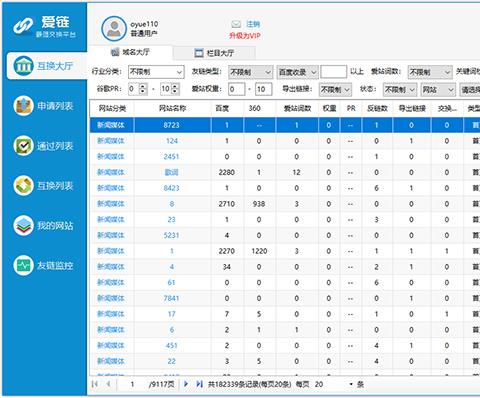Image resolution: width=480 pixels, height=398 pixels.
Task: Open 申请列表 in the sidebar
Action: 44,106
